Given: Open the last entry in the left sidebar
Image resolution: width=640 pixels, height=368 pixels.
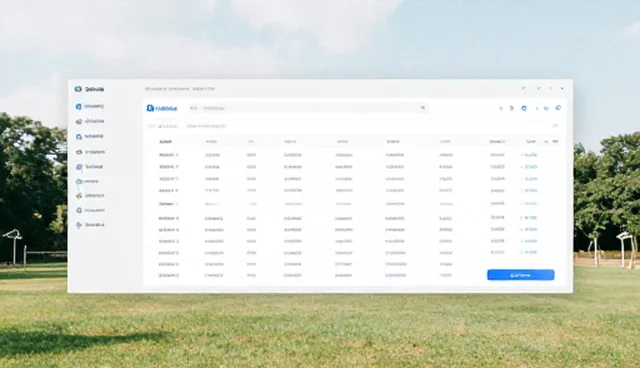Looking at the screenshot, I should (x=90, y=225).
